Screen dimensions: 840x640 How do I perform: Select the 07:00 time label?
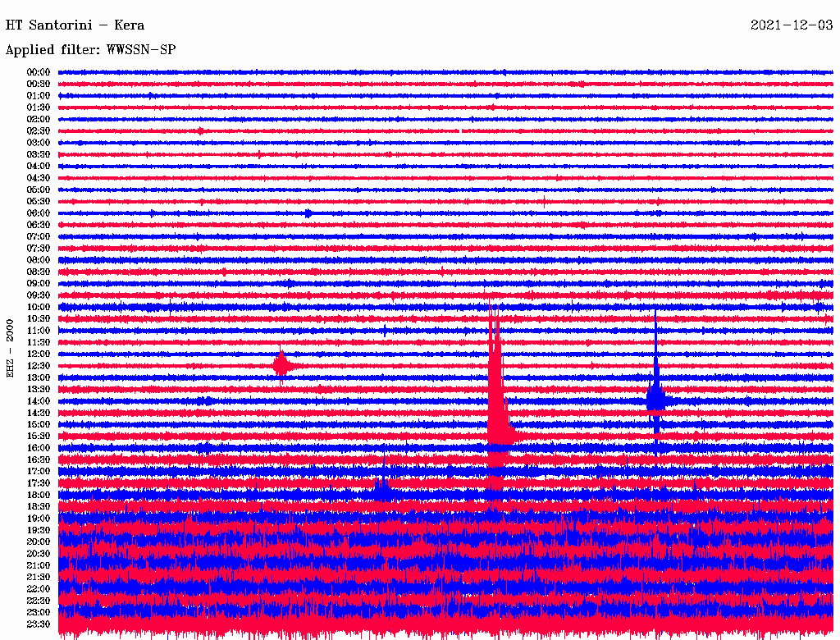click(39, 237)
